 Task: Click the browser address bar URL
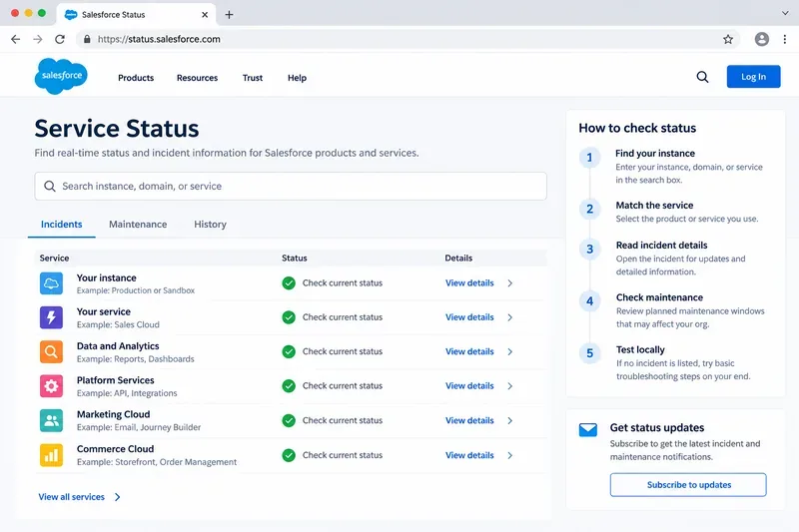coord(159,39)
